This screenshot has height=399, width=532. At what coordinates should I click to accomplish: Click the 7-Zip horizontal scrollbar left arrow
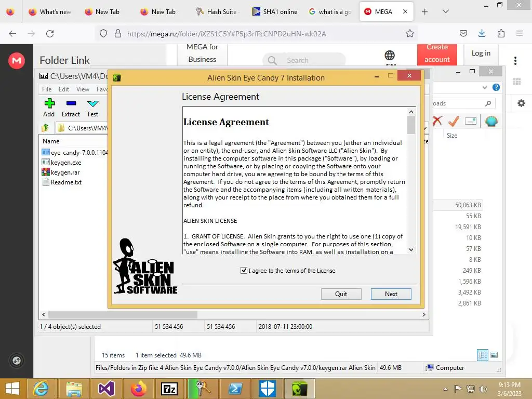44,314
